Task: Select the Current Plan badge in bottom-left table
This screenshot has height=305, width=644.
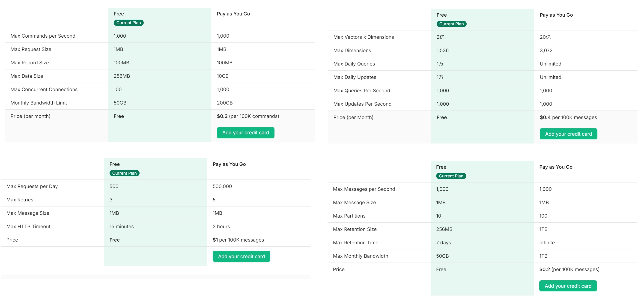Action: pos(124,173)
